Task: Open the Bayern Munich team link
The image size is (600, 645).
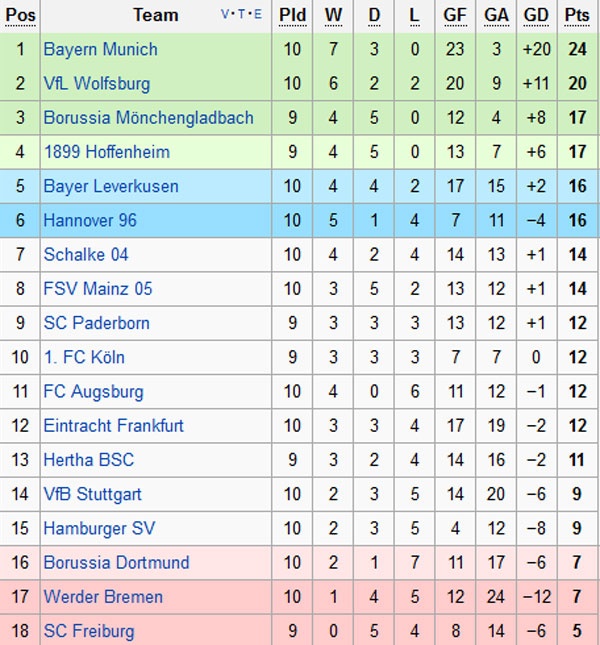Action: point(100,49)
